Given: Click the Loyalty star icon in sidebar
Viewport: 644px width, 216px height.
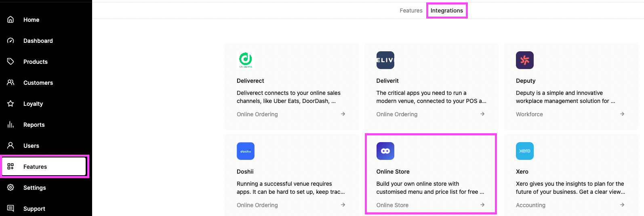Looking at the screenshot, I should (11, 103).
